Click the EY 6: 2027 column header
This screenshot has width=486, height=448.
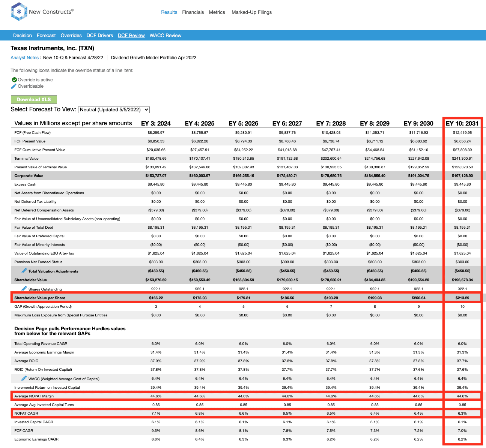[287, 123]
